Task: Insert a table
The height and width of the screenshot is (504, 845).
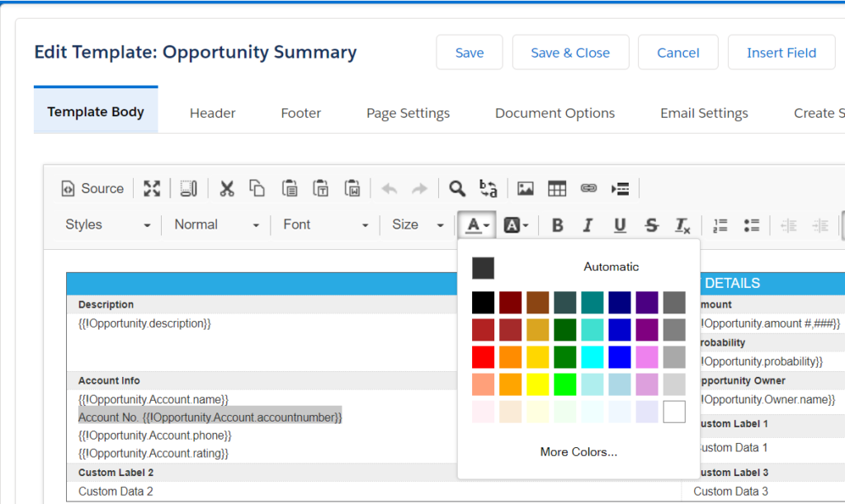Action: click(x=557, y=188)
